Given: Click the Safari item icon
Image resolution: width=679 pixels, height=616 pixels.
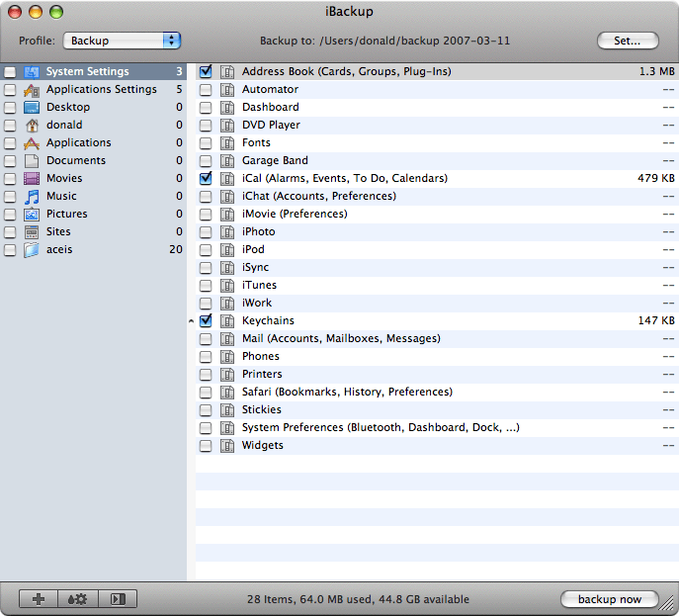Looking at the screenshot, I should point(227,392).
